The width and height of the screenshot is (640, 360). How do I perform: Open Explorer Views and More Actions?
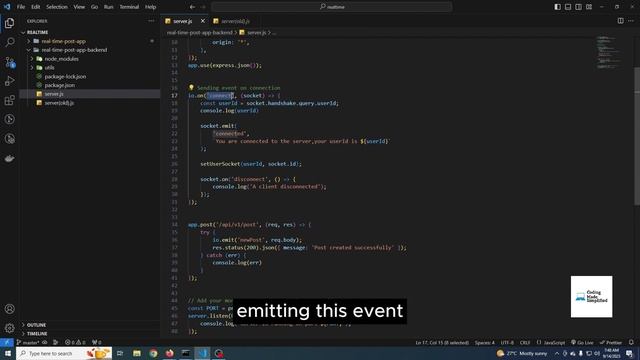pos(151,21)
